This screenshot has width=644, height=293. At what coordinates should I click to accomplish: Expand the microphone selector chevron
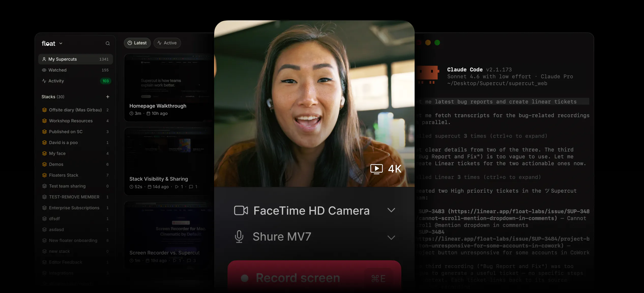(x=391, y=238)
